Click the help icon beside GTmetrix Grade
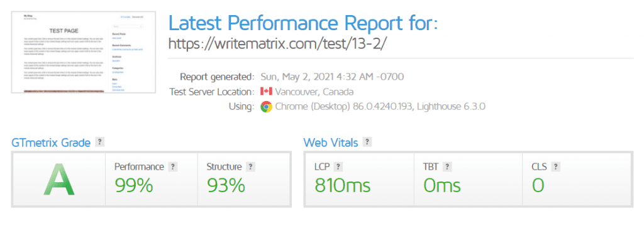 [99, 143]
